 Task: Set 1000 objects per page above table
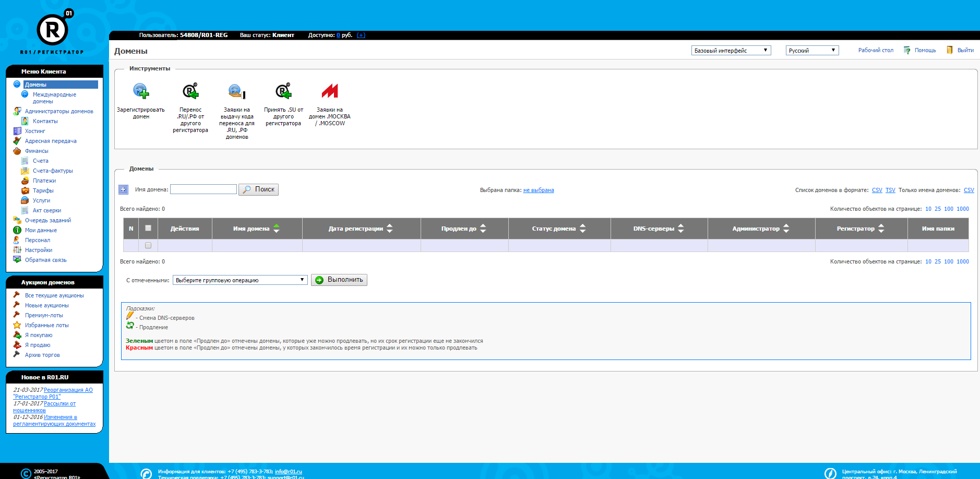pos(963,209)
